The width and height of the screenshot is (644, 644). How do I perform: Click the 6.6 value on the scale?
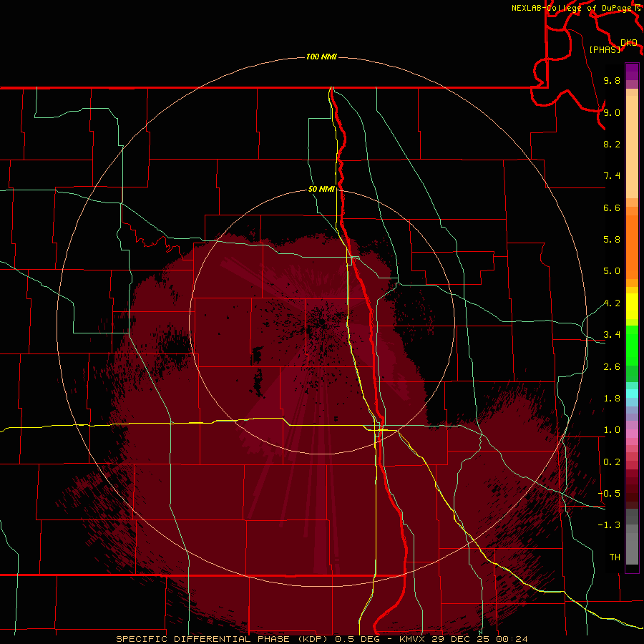(x=612, y=208)
